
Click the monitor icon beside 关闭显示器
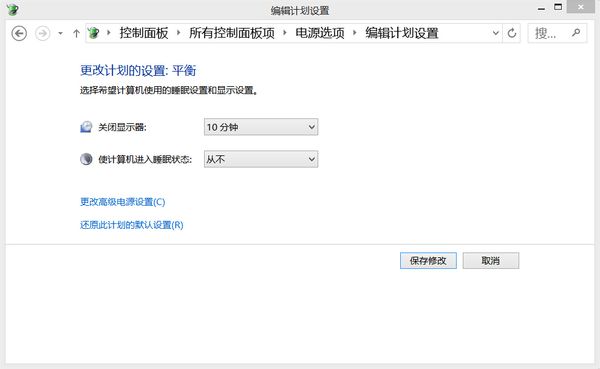(x=86, y=127)
